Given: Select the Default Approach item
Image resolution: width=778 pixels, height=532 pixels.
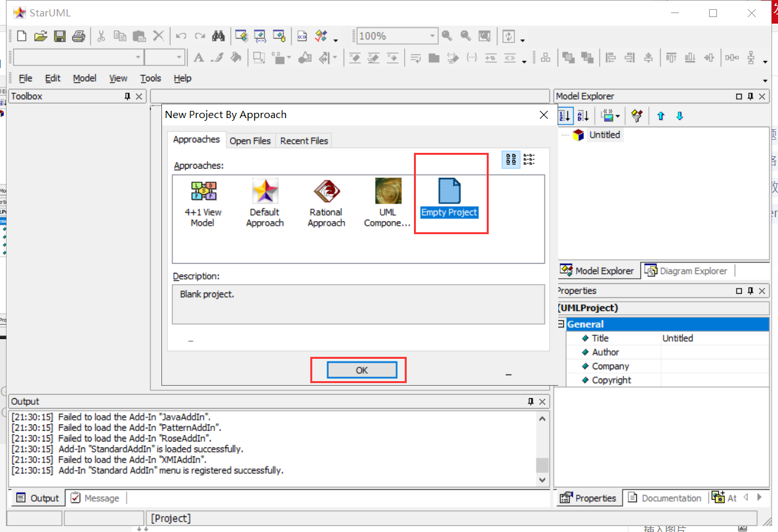Looking at the screenshot, I should pyautogui.click(x=265, y=204).
